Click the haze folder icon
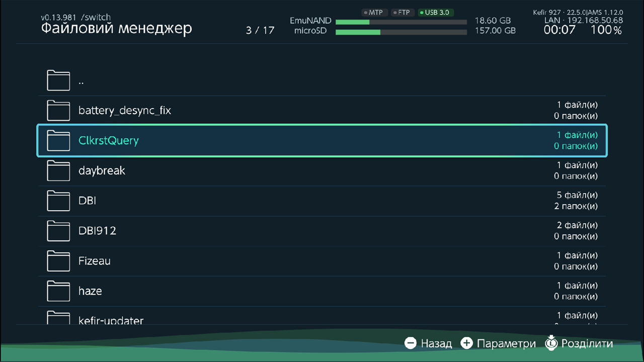This screenshot has width=644, height=362. coord(58,292)
